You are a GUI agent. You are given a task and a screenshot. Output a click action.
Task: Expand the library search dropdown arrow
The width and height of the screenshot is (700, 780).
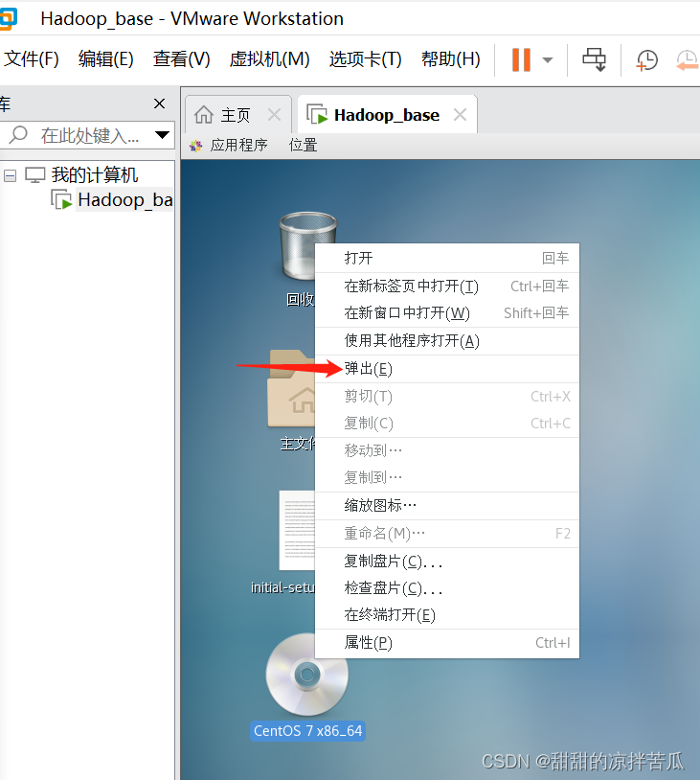tap(162, 135)
